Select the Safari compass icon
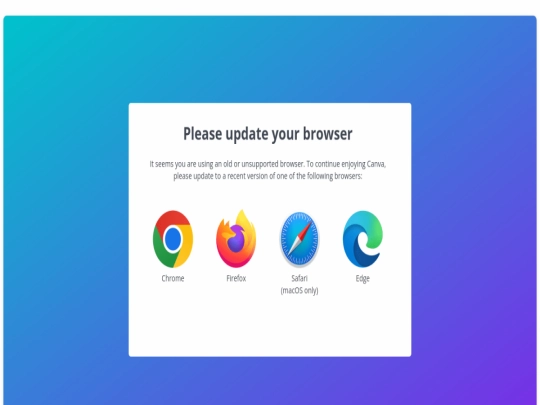This screenshot has height=405, width=540. [x=299, y=239]
